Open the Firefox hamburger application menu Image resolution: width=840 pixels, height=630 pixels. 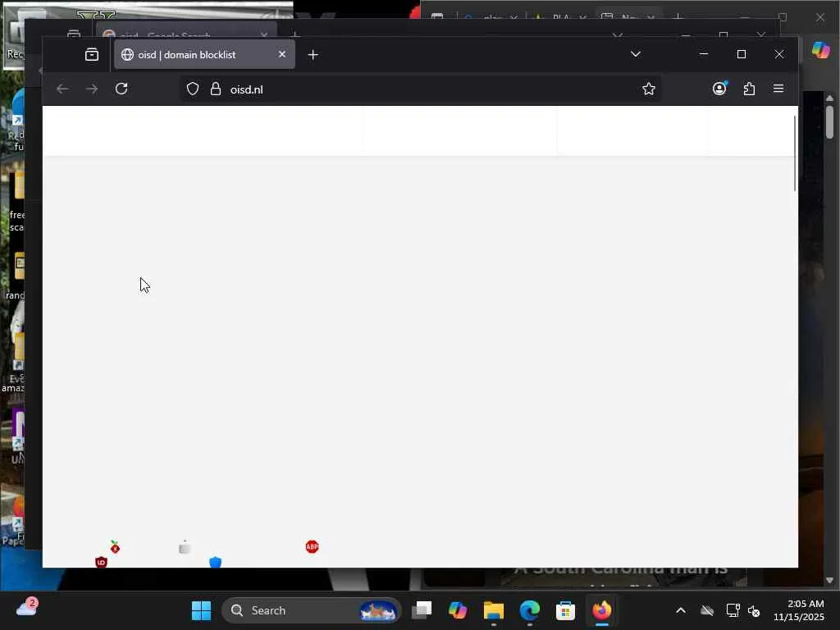pyautogui.click(x=778, y=89)
